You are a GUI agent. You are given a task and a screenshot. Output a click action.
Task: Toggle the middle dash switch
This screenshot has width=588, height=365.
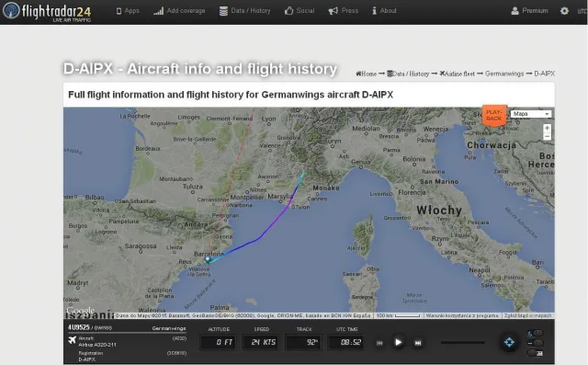(535, 343)
